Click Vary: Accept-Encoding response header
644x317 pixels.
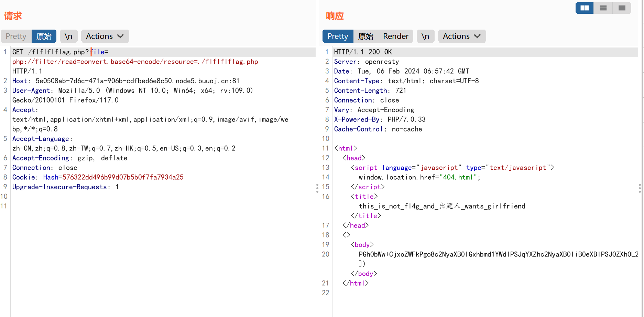[x=374, y=110]
